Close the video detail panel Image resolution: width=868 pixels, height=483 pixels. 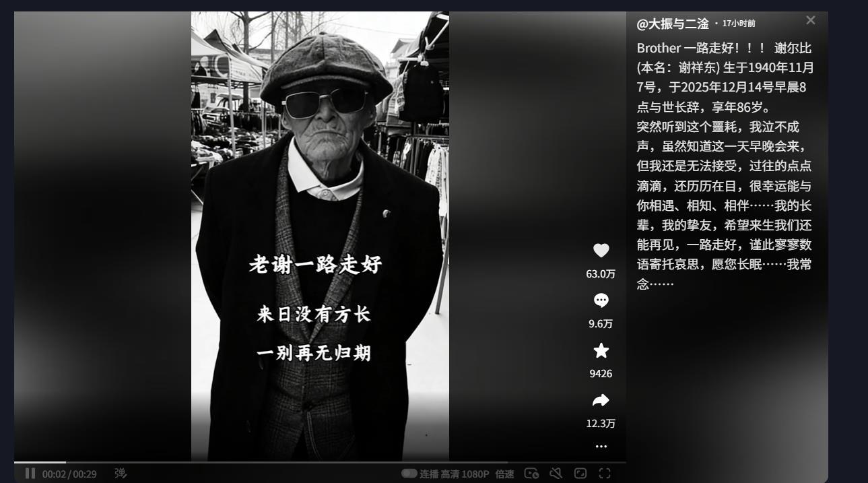[x=811, y=21]
